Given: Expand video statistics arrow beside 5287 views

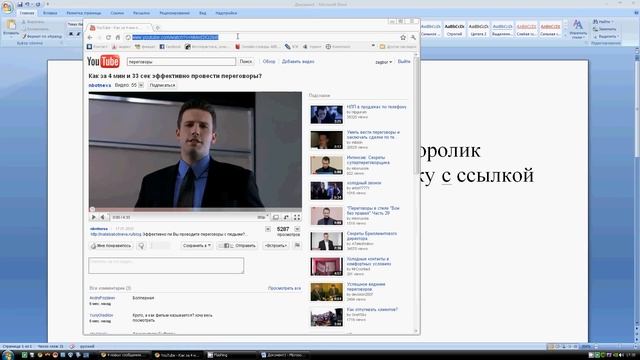Looking at the screenshot, I should (297, 229).
